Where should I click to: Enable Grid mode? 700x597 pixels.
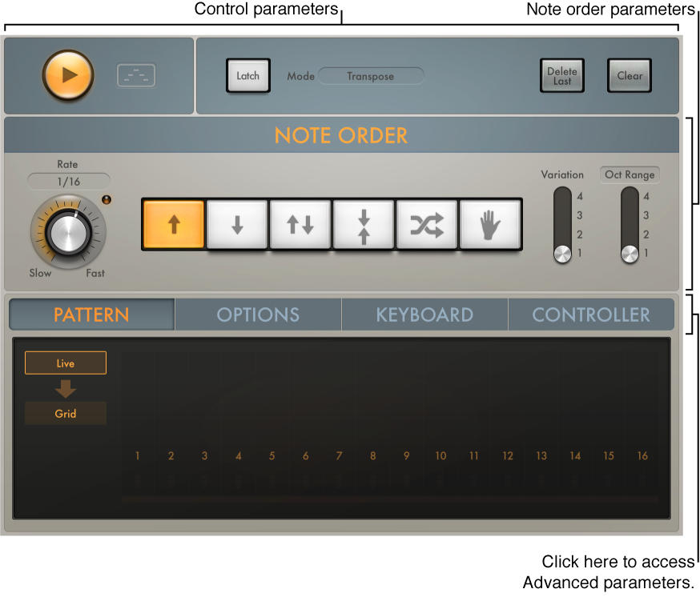(65, 414)
